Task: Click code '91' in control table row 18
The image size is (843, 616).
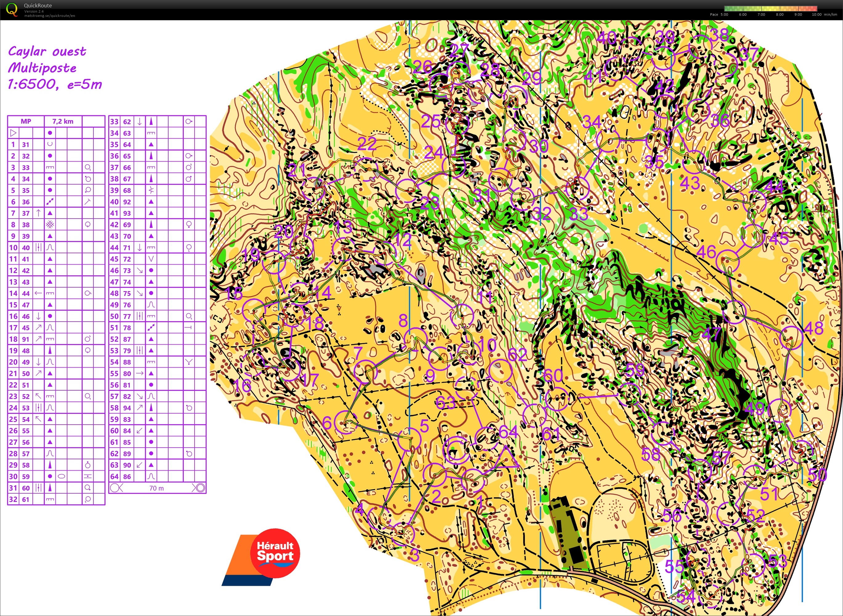Action: (25, 339)
